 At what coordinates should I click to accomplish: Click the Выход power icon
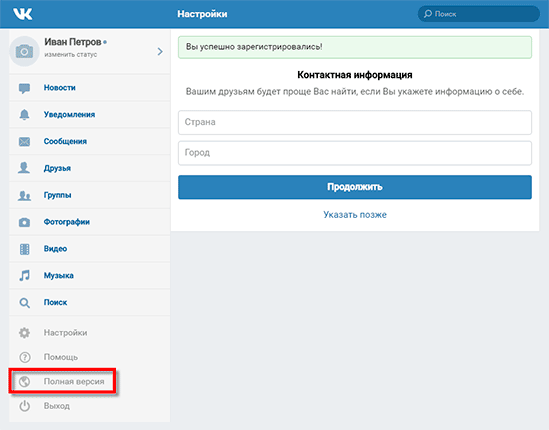(24, 406)
